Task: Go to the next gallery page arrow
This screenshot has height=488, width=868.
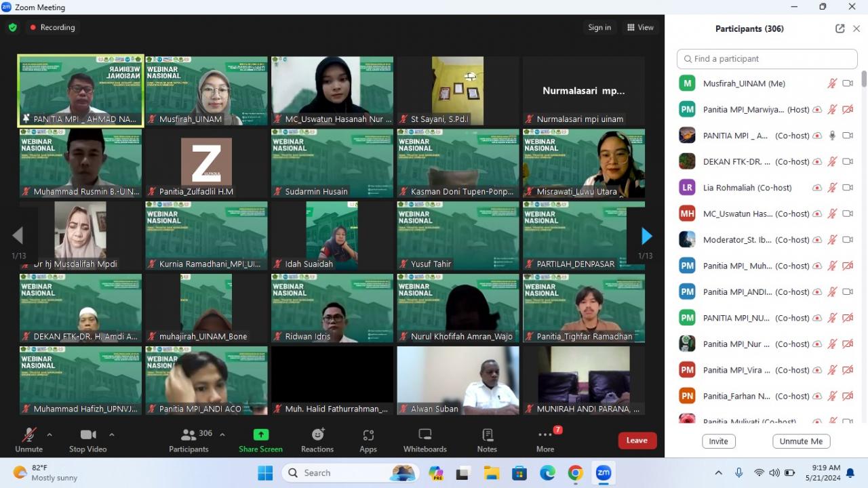Action: pyautogui.click(x=646, y=236)
